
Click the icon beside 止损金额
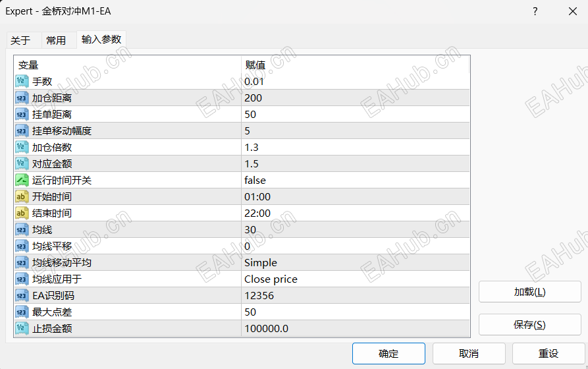point(22,328)
